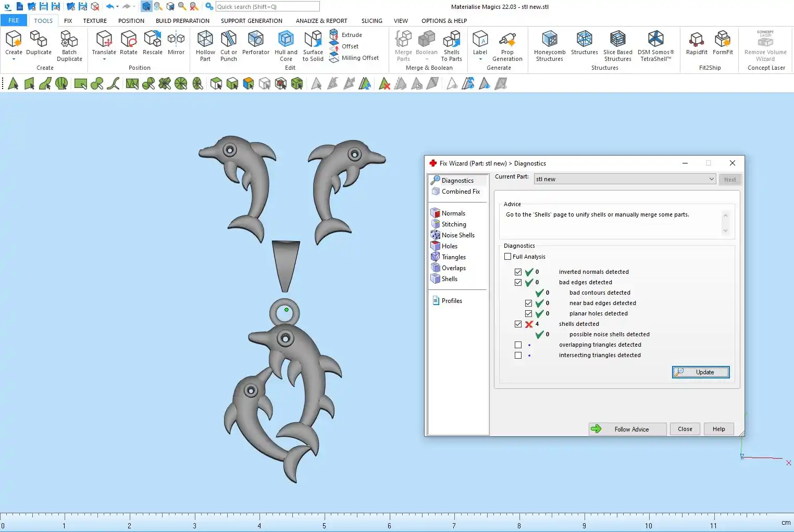Click the Hull and Core icon
Screen dimensions: 794x532
(x=286, y=40)
